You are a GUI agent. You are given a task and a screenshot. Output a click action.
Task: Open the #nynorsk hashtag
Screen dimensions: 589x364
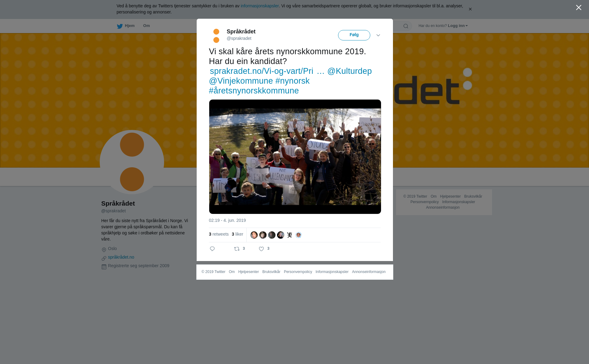click(292, 81)
